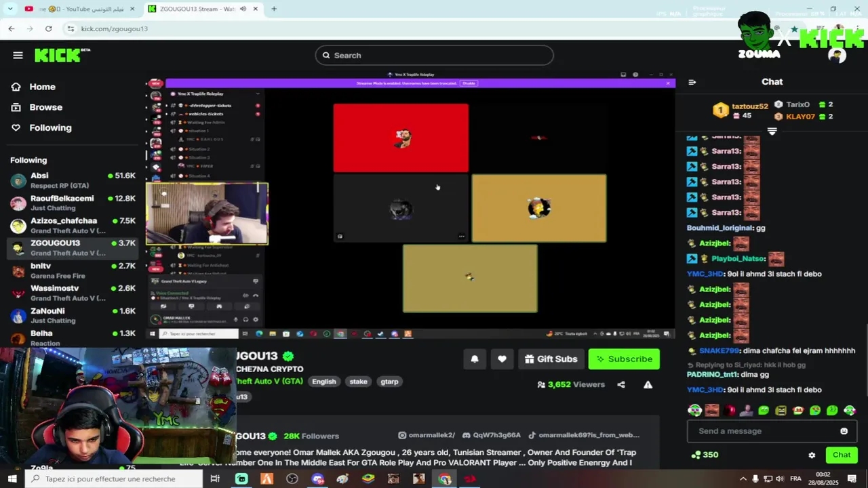Go back with browser back arrow
This screenshot has height=488, width=868.
[12, 28]
